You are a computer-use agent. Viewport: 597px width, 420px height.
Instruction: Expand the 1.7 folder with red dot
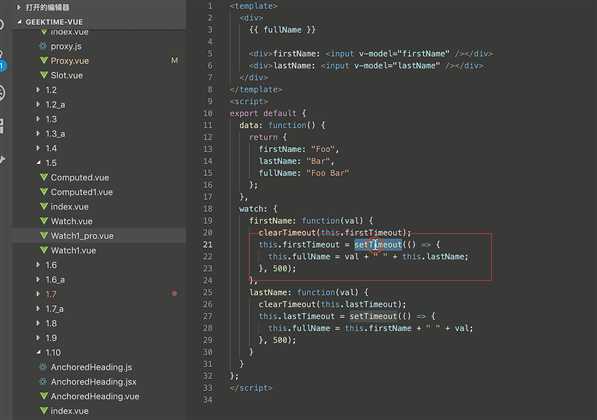[x=38, y=294]
